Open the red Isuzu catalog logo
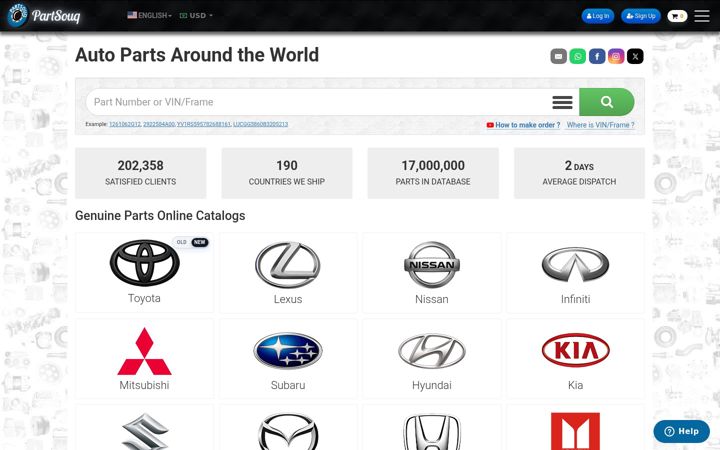720x450 pixels. pyautogui.click(x=575, y=431)
